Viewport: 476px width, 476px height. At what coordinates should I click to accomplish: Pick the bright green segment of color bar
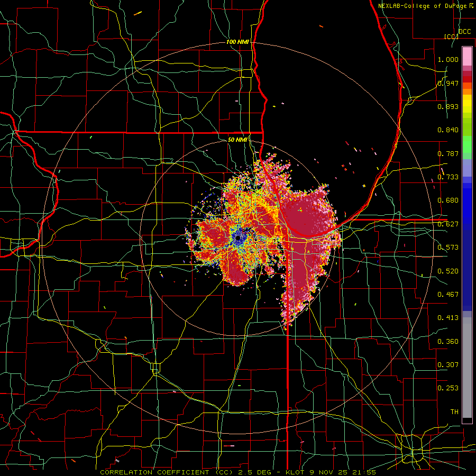click(x=467, y=144)
